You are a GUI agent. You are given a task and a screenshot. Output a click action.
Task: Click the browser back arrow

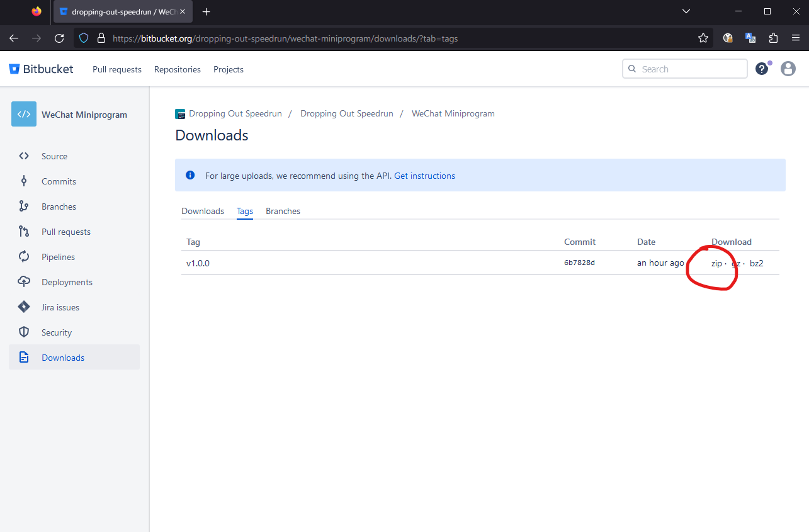14,38
